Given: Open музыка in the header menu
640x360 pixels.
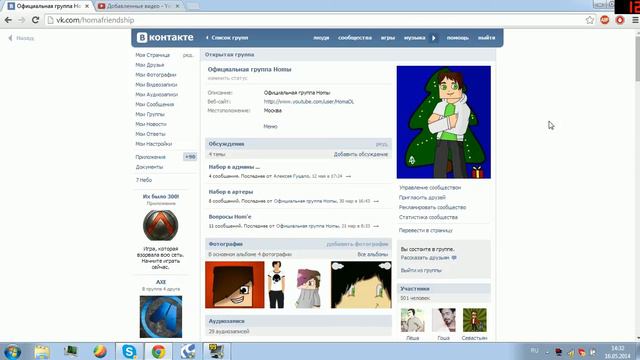Looking at the screenshot, I should coord(414,38).
